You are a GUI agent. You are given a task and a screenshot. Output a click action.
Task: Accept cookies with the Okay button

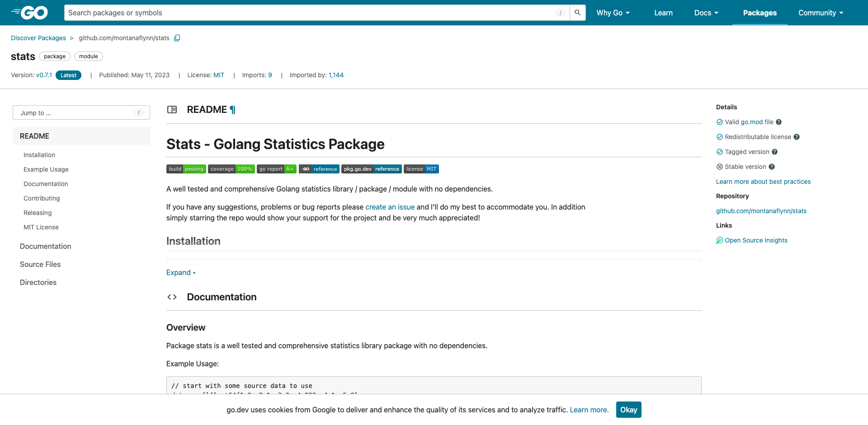click(628, 410)
